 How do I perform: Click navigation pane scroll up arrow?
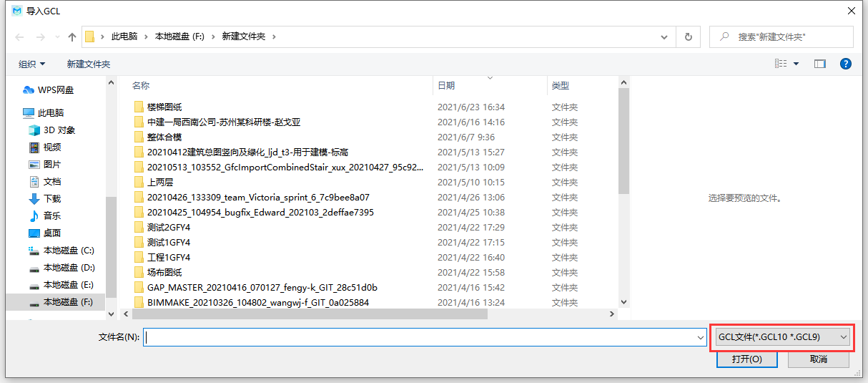111,83
